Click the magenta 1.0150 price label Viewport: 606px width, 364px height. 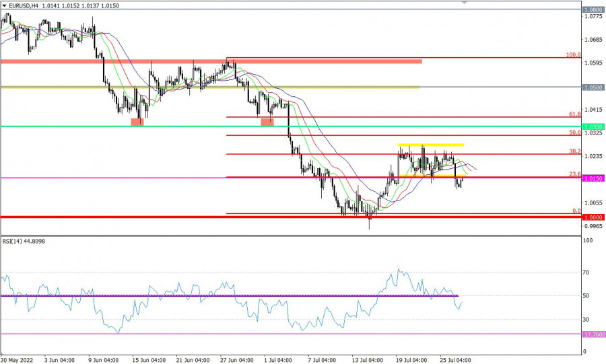[x=593, y=178]
